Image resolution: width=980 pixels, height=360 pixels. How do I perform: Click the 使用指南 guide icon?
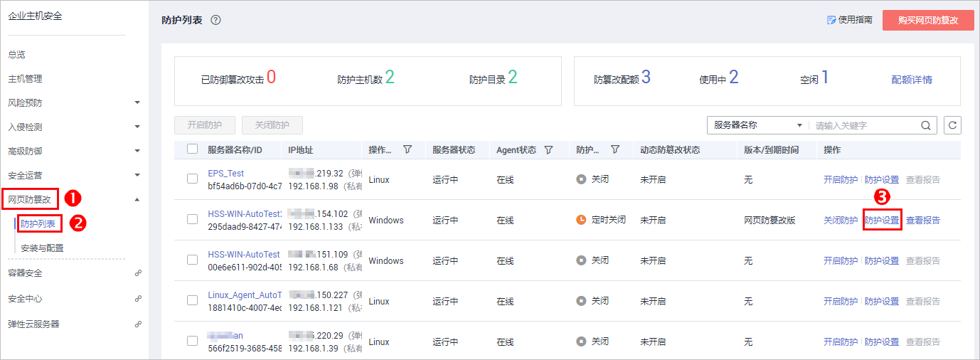pos(831,21)
